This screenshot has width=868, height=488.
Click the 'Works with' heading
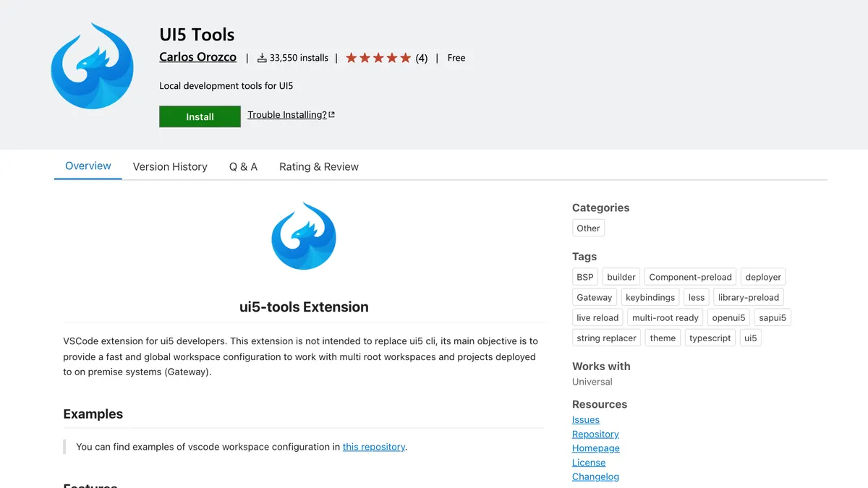click(x=601, y=367)
